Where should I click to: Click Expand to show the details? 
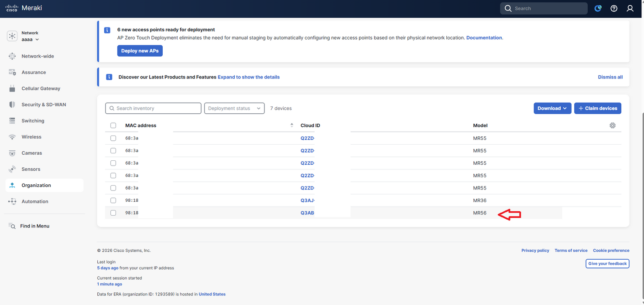click(249, 77)
